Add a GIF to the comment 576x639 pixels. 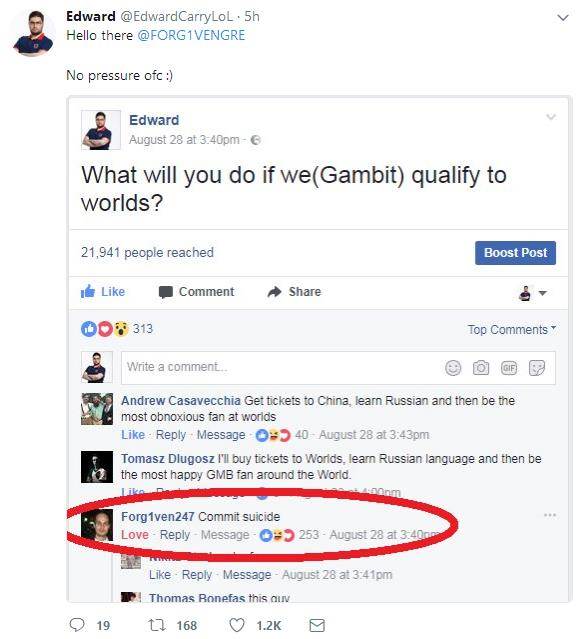509,368
